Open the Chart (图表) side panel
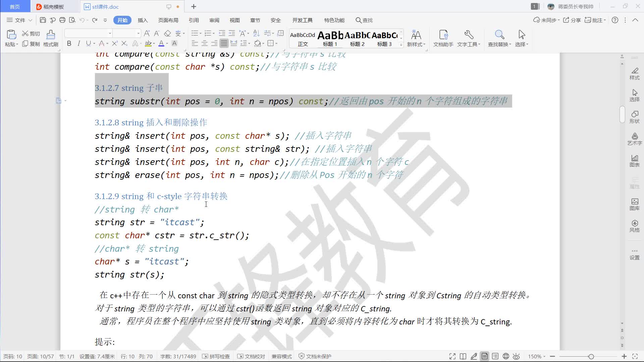Viewport: 644px width, 362px height. point(634,161)
